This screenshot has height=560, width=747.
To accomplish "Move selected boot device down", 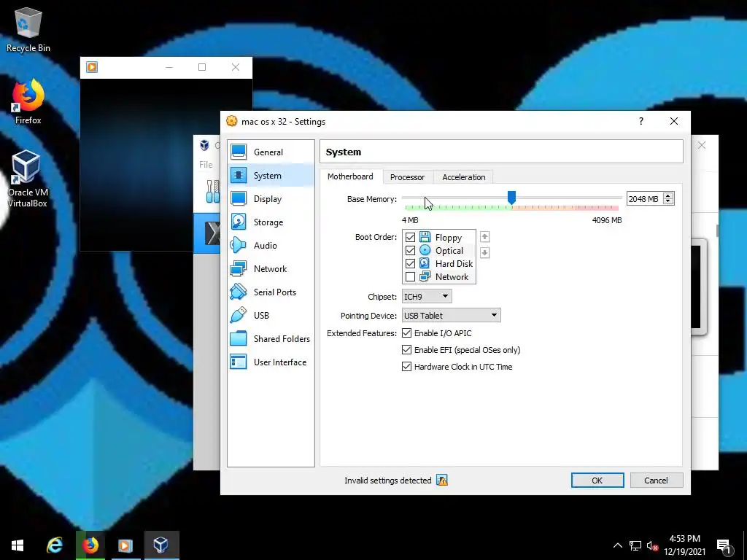I will [x=484, y=252].
